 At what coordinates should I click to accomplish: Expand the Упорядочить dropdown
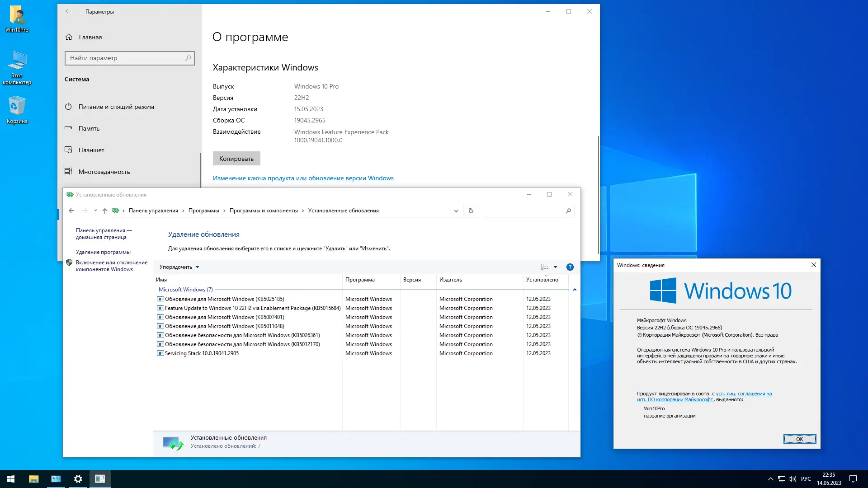coord(179,267)
